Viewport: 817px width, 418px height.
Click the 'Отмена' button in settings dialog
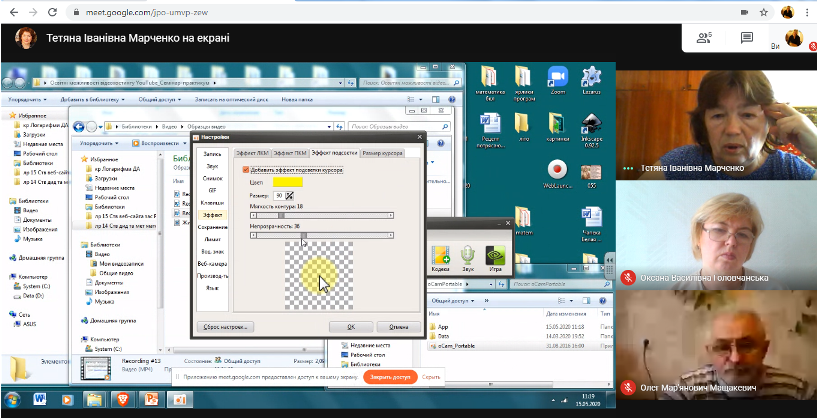pos(399,327)
